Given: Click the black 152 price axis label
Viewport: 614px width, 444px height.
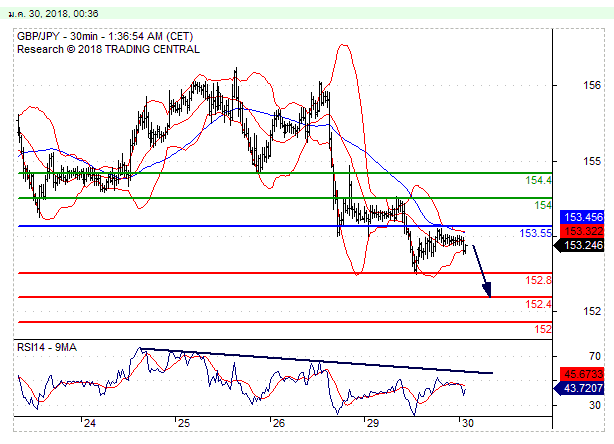Looking at the screenshot, I should pyautogui.click(x=592, y=311).
